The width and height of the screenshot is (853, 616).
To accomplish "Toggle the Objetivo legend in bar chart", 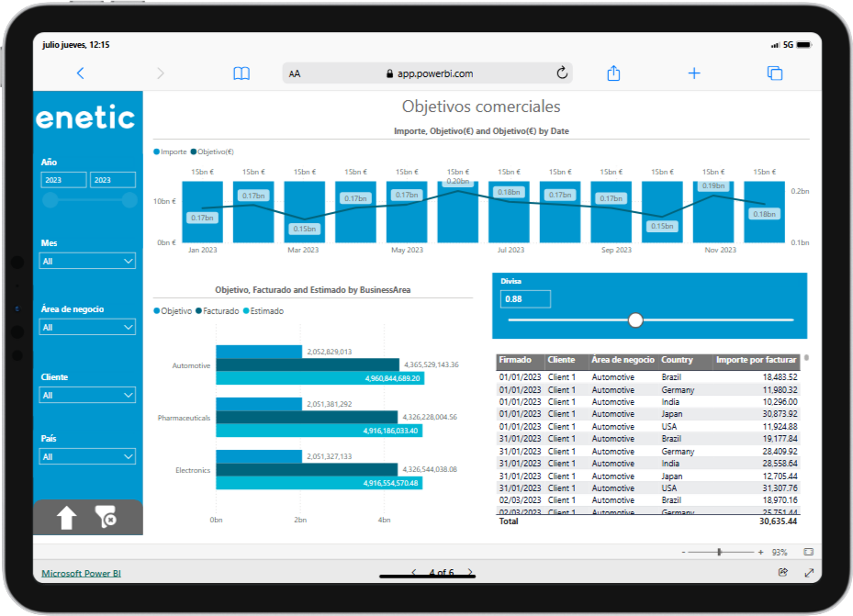I will (173, 311).
